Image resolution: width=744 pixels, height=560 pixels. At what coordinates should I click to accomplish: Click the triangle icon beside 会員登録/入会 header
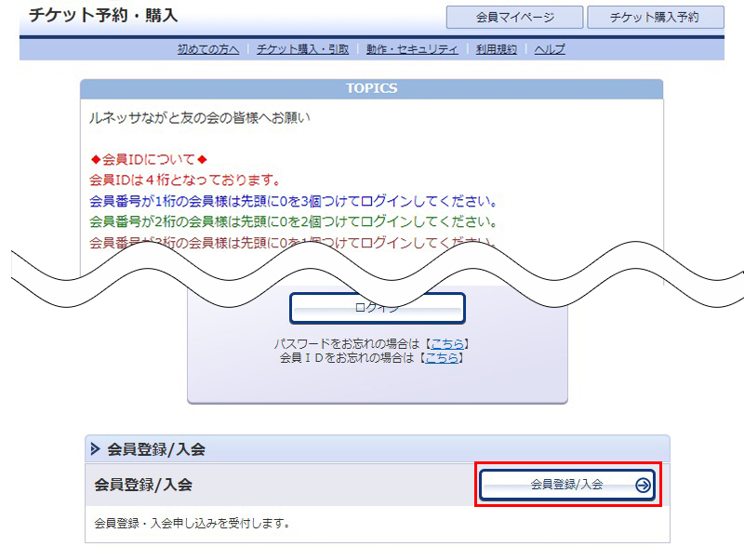95,449
